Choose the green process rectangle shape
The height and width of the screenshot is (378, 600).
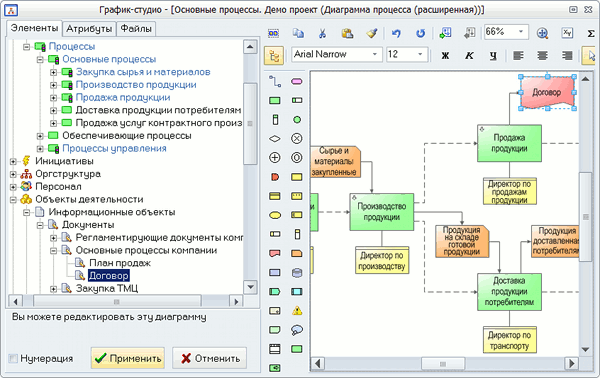[275, 101]
